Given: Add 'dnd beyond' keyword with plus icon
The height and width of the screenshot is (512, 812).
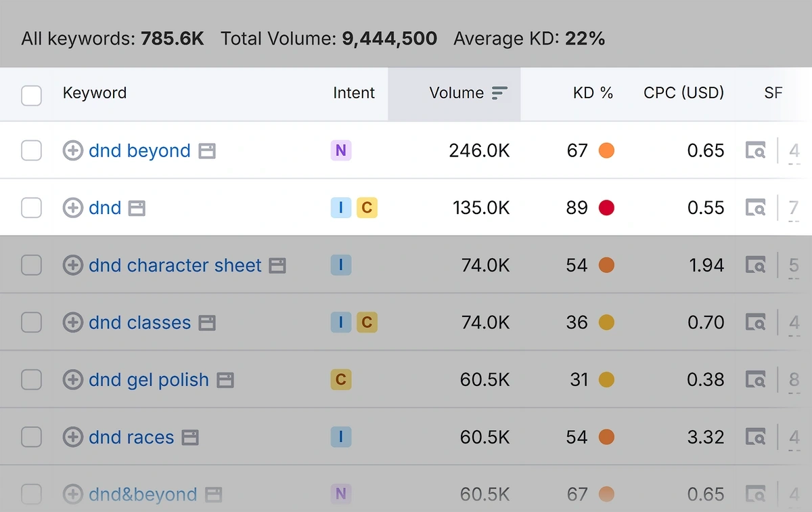Looking at the screenshot, I should click(x=72, y=150).
